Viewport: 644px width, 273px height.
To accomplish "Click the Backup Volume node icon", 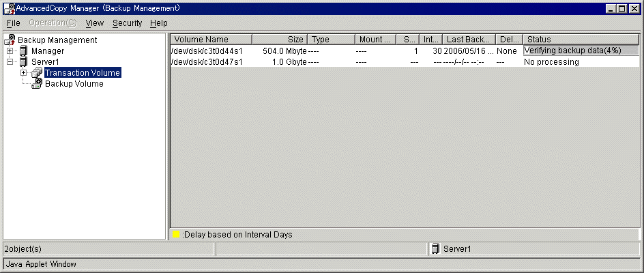I will 37,84.
